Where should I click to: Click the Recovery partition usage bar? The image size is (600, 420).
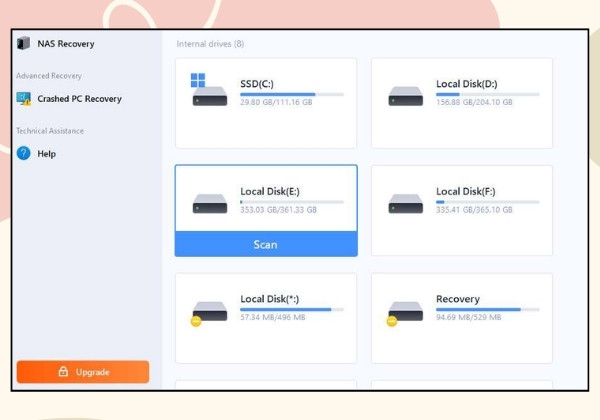click(x=488, y=309)
